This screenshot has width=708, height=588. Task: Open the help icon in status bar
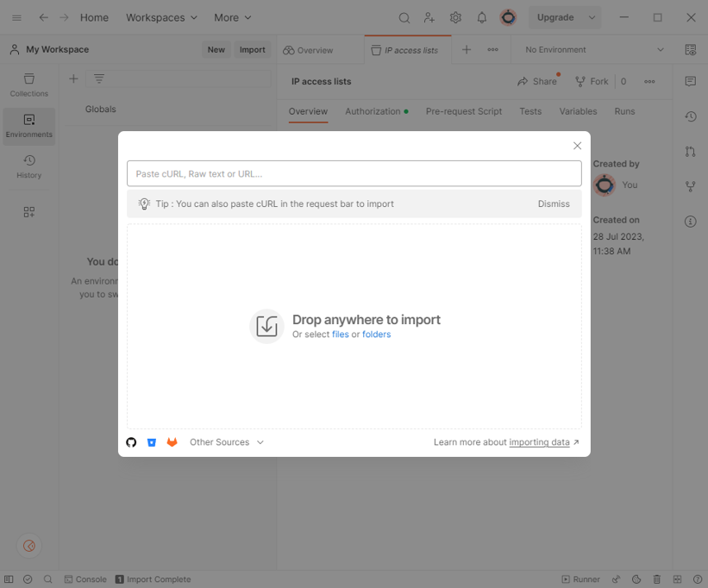(x=697, y=579)
